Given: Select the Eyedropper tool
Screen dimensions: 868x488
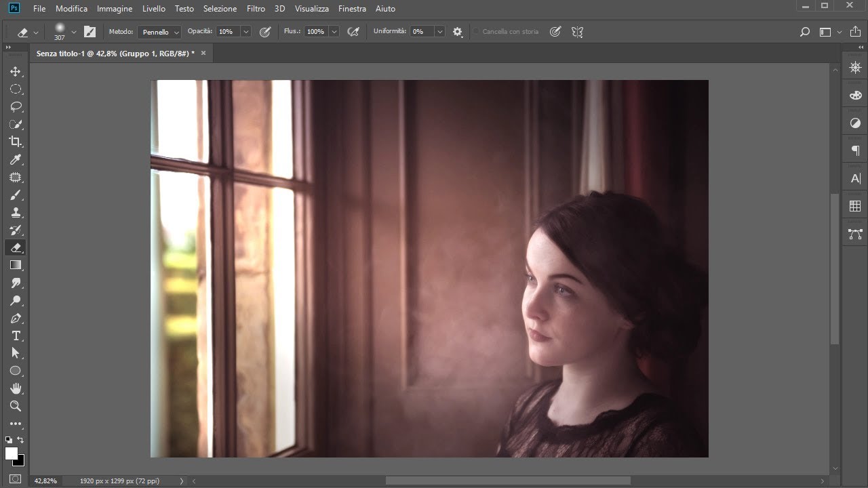Looking at the screenshot, I should tap(16, 159).
